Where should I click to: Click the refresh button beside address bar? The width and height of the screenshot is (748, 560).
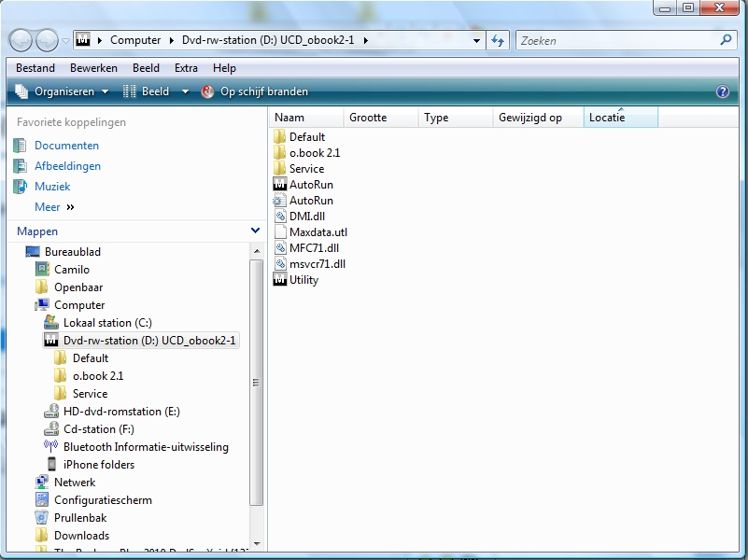pos(498,41)
